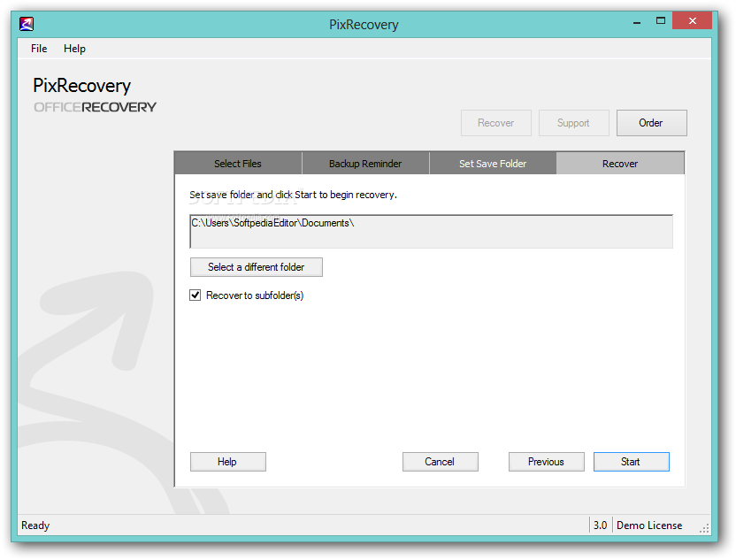Click the Order button
Viewport: 736px width, 560px height.
click(x=651, y=123)
